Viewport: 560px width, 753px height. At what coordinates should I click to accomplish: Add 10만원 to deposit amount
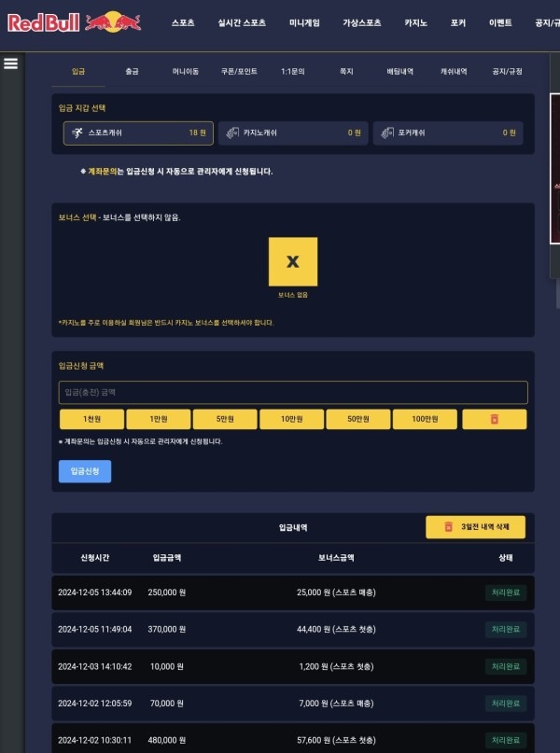(293, 420)
